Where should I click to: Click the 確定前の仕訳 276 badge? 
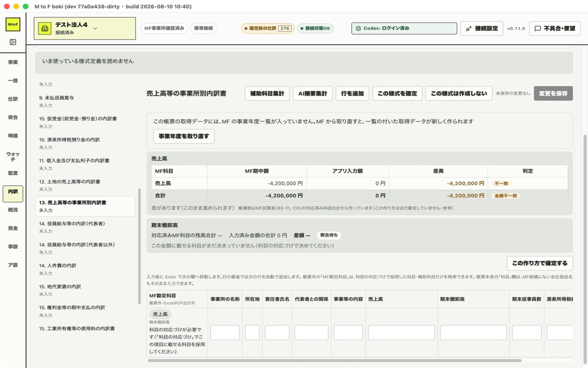click(268, 28)
